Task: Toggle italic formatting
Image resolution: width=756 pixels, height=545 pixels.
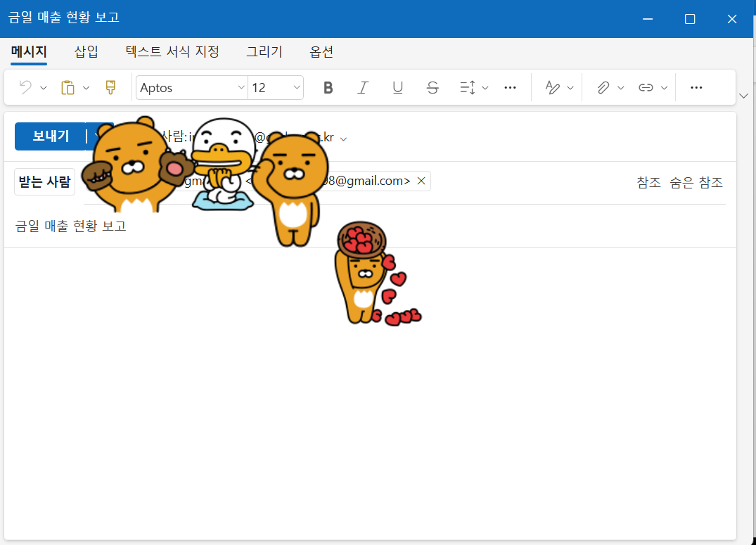Action: [363, 87]
